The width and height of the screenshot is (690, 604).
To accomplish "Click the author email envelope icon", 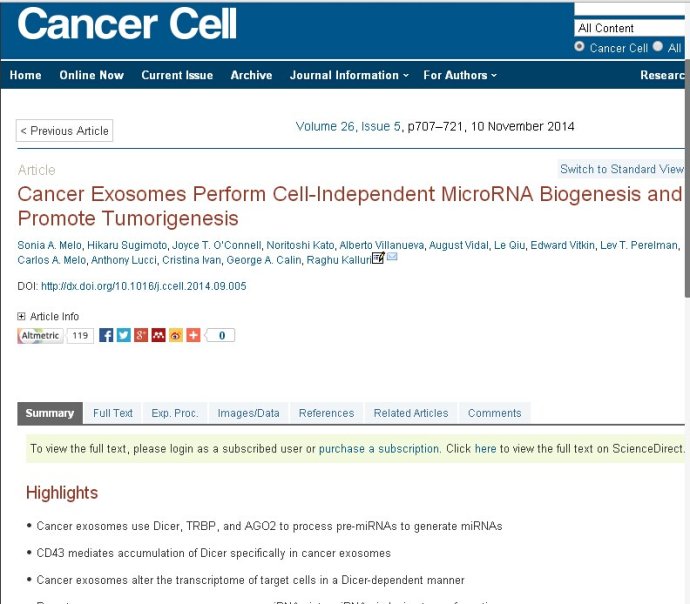I will (392, 256).
